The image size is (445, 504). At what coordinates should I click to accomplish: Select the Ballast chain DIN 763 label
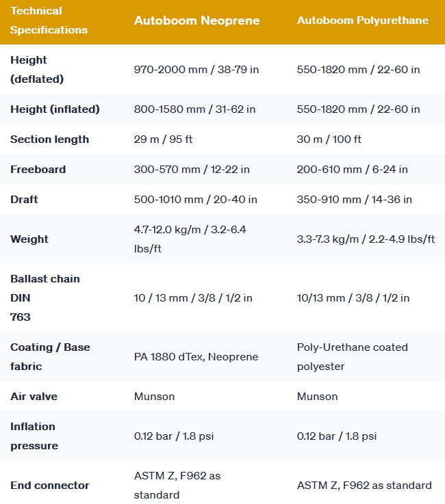pyautogui.click(x=44, y=298)
